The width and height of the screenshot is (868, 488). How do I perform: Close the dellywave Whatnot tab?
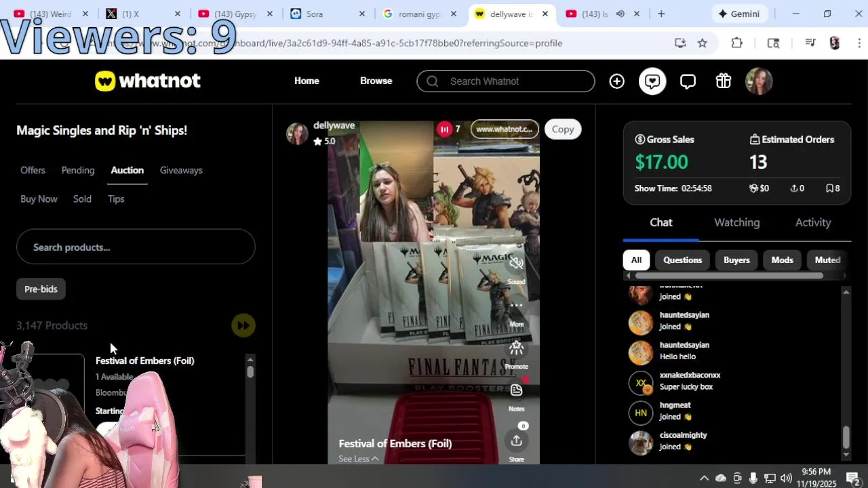coord(545,14)
